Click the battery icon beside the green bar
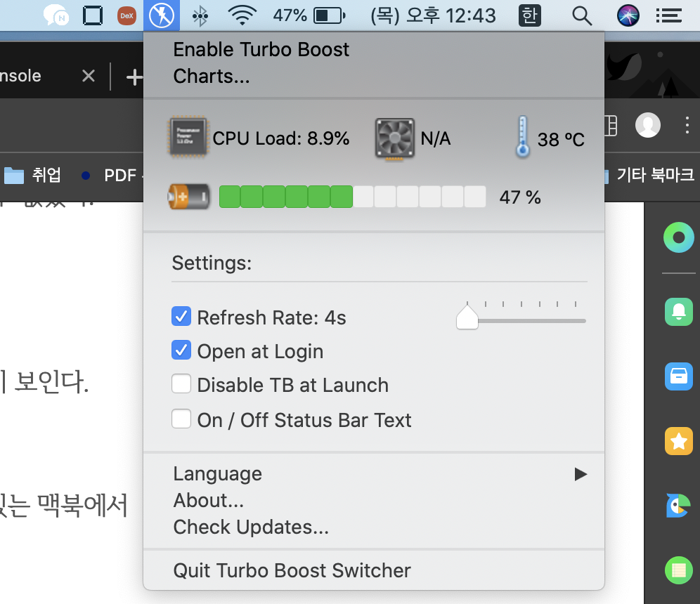The width and height of the screenshot is (700, 604). 188,196
